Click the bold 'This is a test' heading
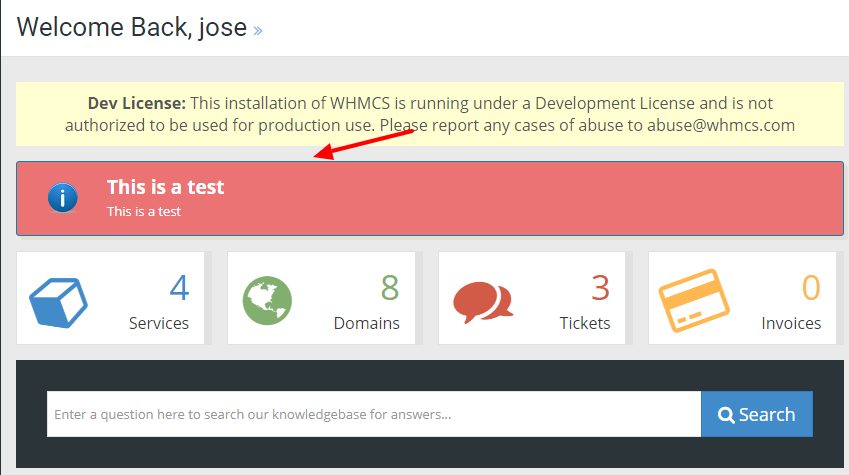The image size is (849, 475). click(x=165, y=187)
